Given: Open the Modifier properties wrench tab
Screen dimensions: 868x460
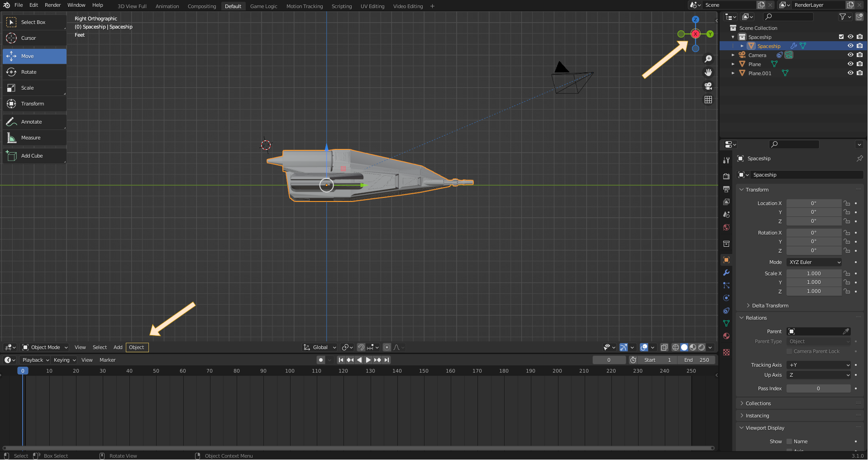Looking at the screenshot, I should tap(726, 273).
